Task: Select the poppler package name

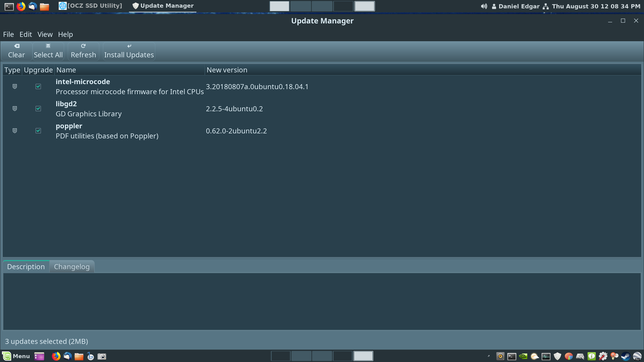Action: point(69,126)
